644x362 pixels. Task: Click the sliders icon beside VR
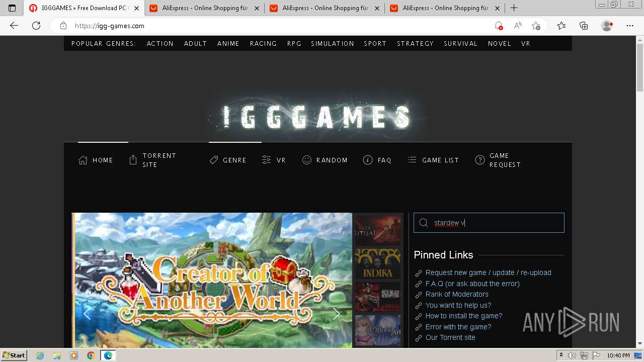coord(267,160)
